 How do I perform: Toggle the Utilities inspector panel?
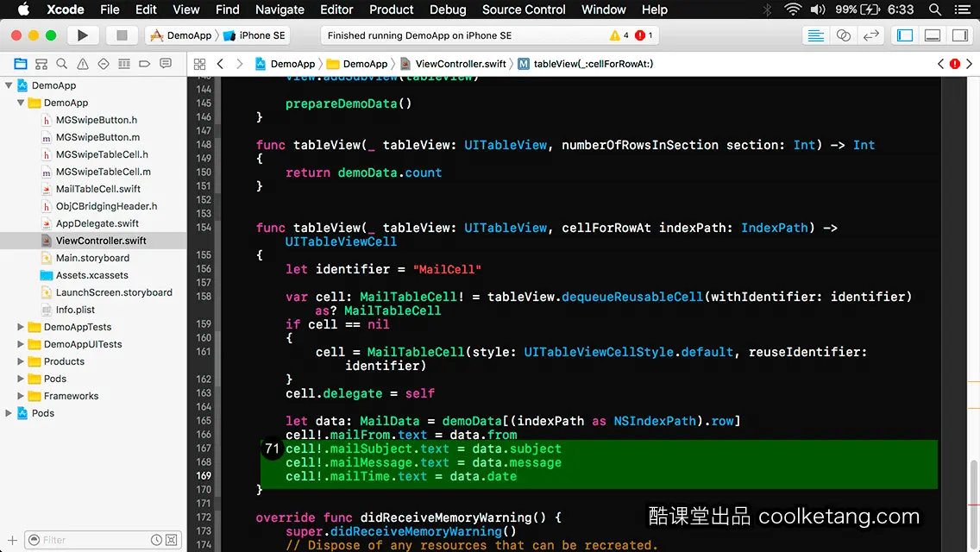click(x=960, y=35)
